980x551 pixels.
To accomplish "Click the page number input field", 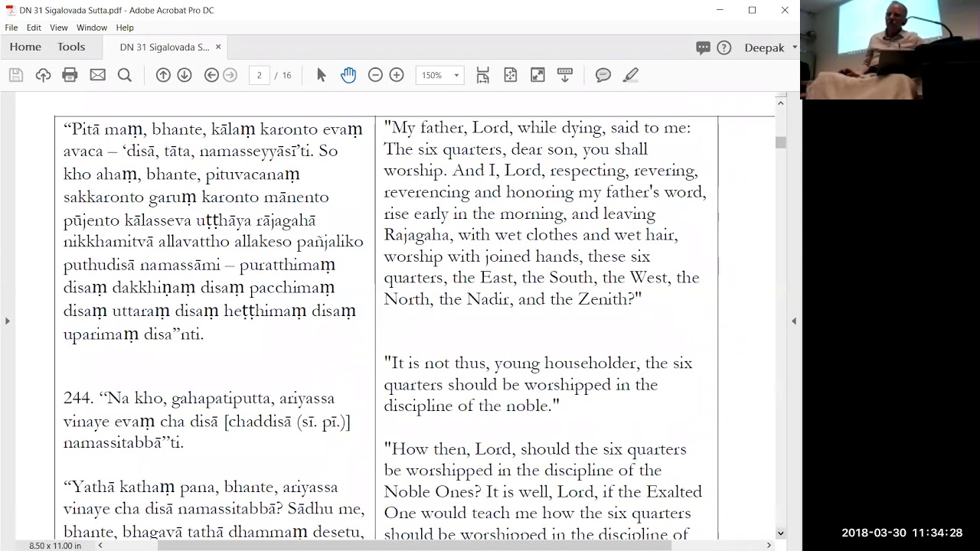I will [x=260, y=75].
